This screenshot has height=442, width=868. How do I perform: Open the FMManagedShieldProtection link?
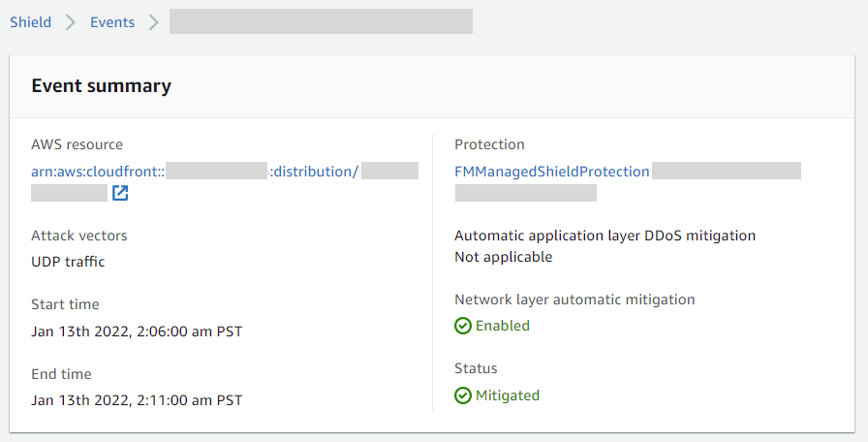(x=552, y=172)
